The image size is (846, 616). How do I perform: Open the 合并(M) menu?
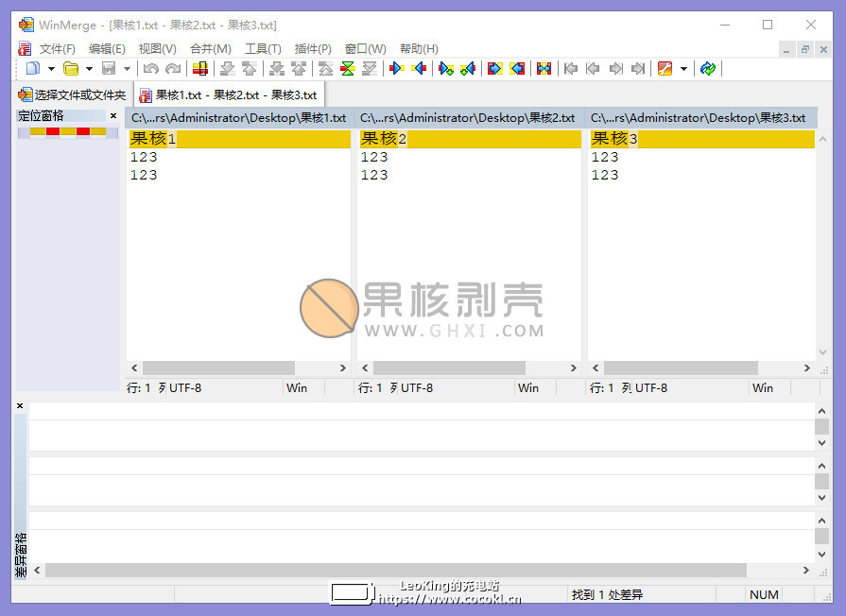pos(211,49)
